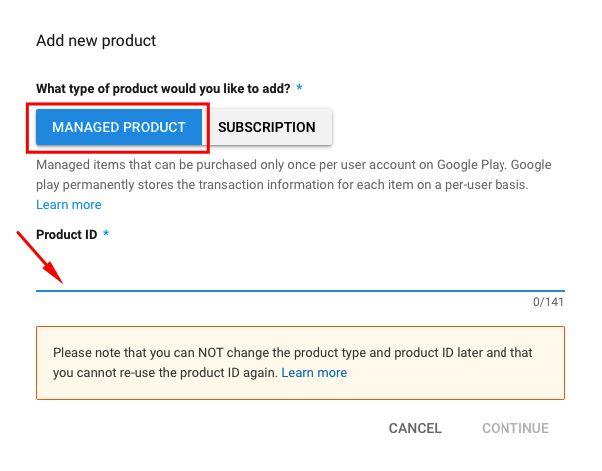Click the 0/141 character counter
Image resolution: width=602 pixels, height=471 pixels.
click(x=548, y=302)
